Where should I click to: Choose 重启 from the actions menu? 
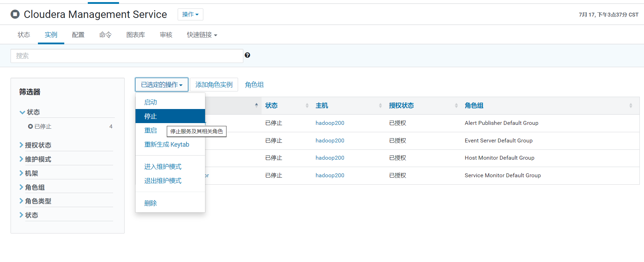click(151, 130)
